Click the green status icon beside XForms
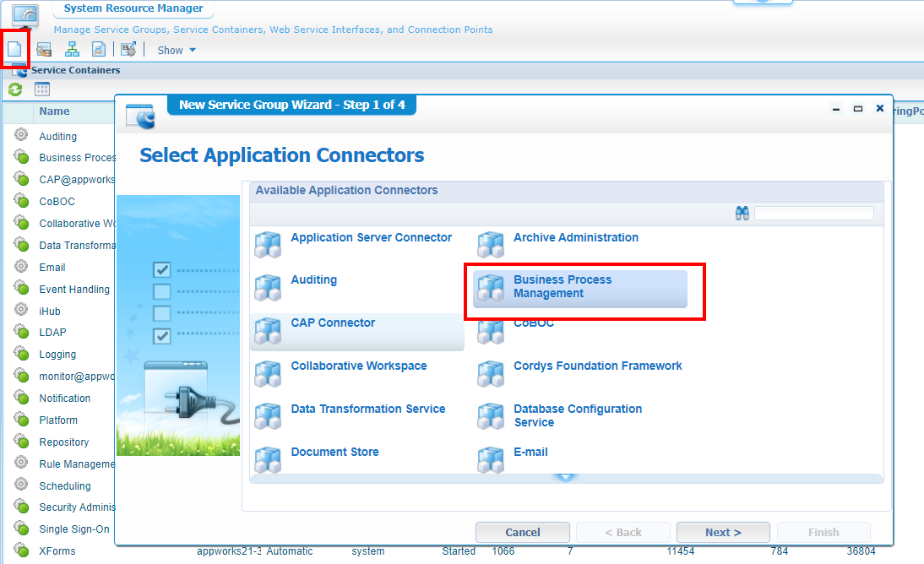This screenshot has width=924, height=564. tap(21, 550)
